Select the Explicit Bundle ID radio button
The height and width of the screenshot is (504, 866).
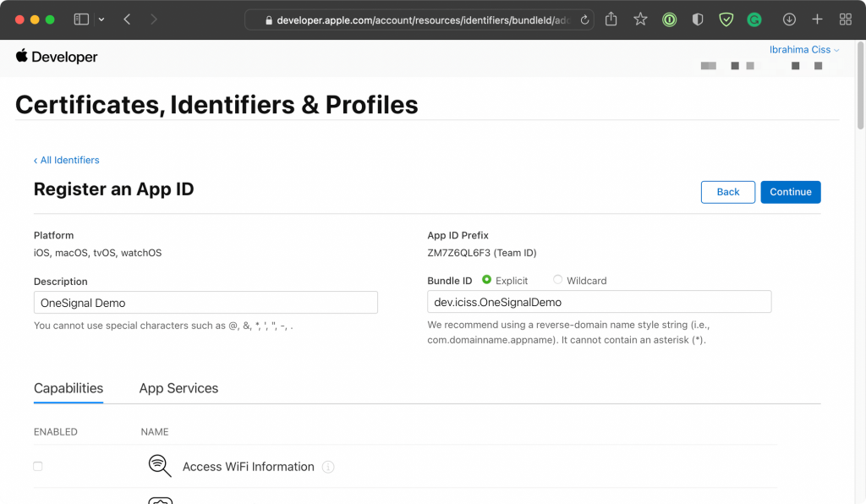(x=486, y=280)
